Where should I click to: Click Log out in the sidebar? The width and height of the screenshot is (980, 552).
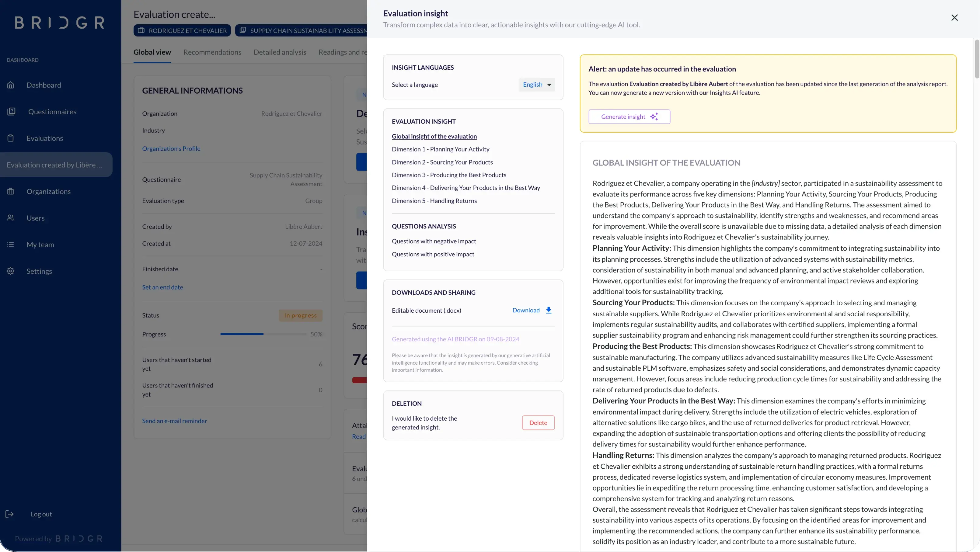point(41,514)
